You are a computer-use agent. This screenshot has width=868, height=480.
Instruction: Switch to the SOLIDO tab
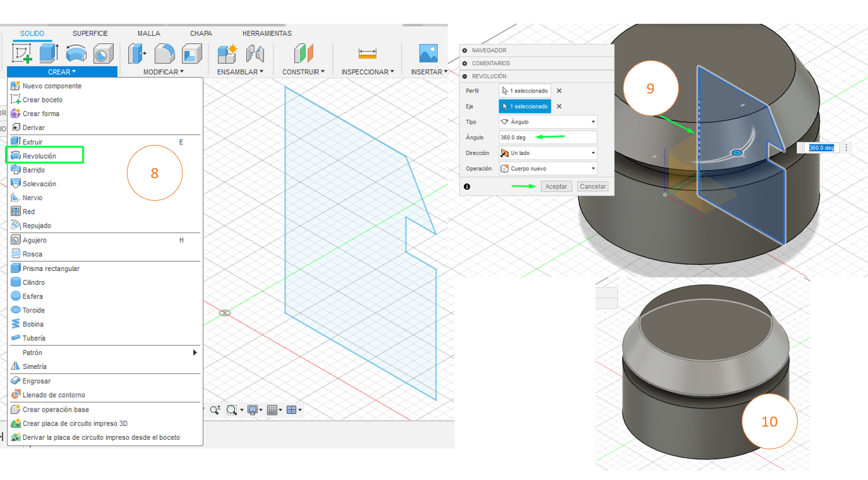click(x=32, y=33)
